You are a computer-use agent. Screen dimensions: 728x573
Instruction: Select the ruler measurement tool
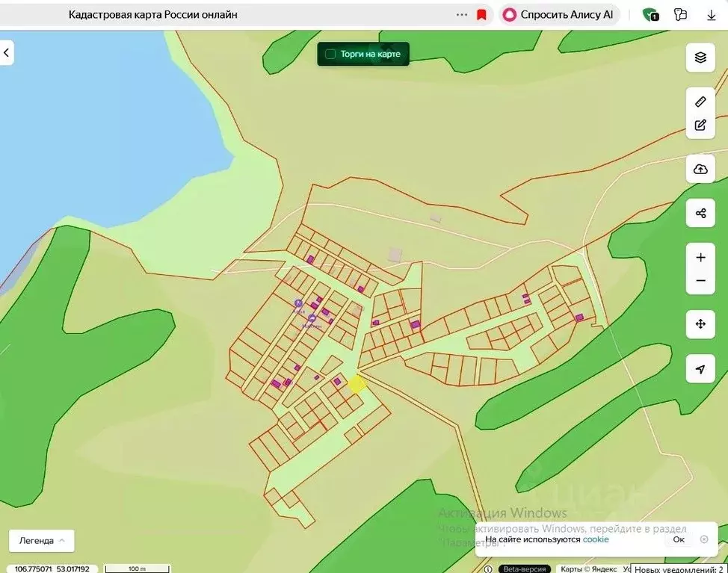pos(700,102)
